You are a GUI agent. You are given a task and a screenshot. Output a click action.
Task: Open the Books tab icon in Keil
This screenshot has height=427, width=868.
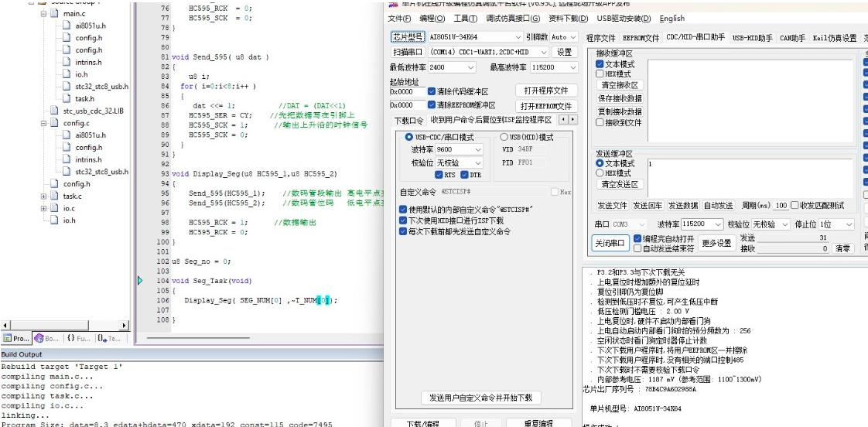click(39, 338)
